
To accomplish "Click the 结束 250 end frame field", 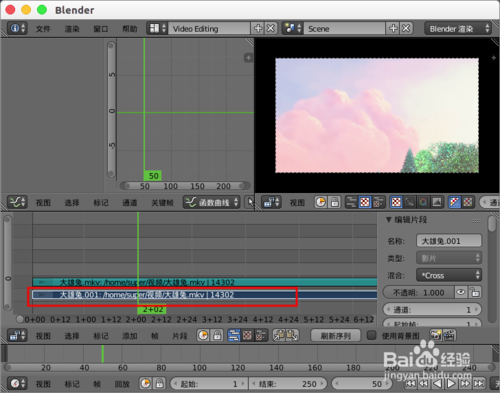I will tap(288, 384).
